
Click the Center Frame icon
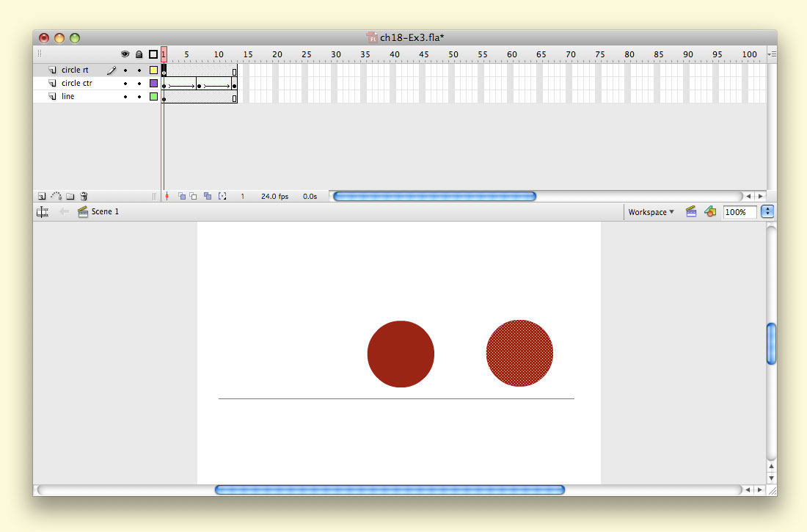coord(167,197)
